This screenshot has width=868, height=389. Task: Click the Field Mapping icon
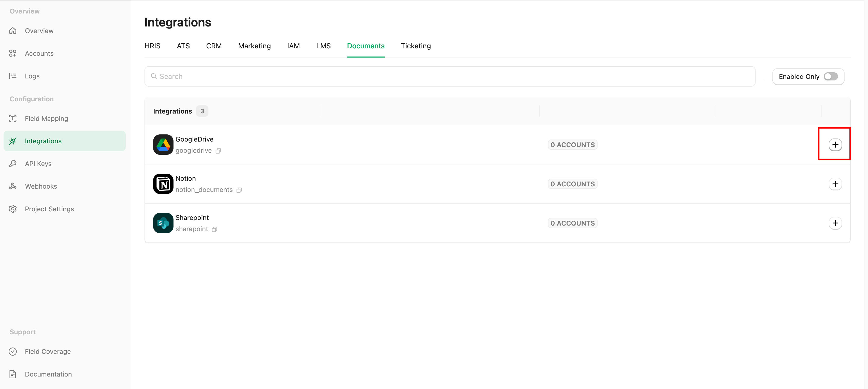[13, 118]
